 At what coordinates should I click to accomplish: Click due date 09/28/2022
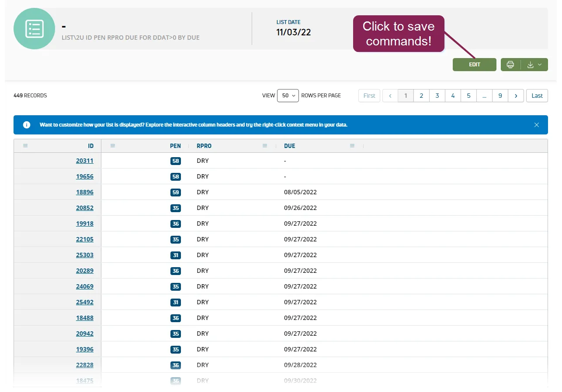[x=300, y=365]
